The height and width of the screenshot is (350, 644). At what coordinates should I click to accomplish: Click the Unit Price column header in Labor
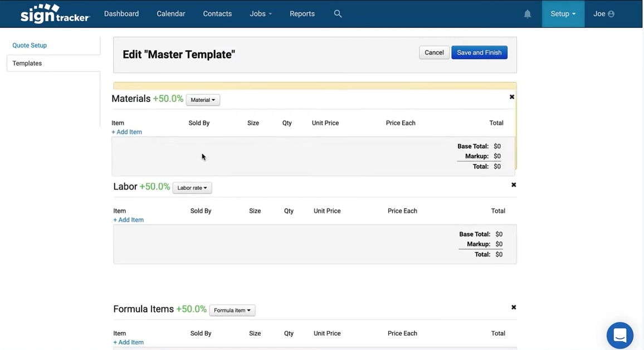(x=327, y=211)
